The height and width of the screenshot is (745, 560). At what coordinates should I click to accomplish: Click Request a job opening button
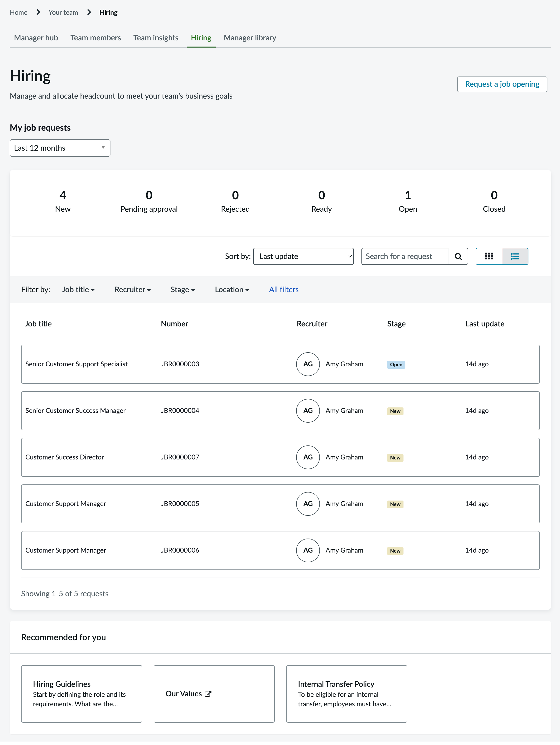[x=502, y=84]
